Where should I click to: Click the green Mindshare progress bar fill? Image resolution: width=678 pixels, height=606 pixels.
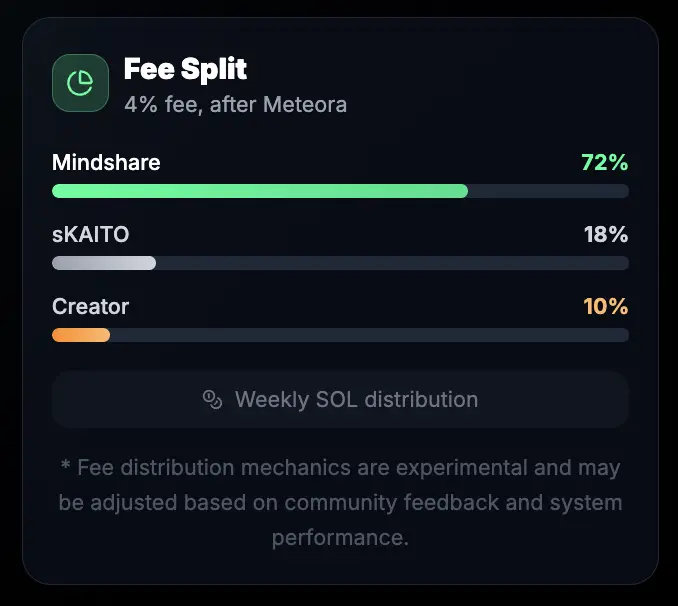point(260,191)
